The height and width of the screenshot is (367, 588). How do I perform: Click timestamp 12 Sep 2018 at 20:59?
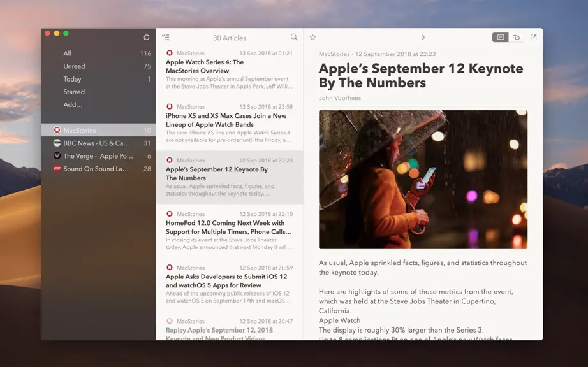point(266,268)
